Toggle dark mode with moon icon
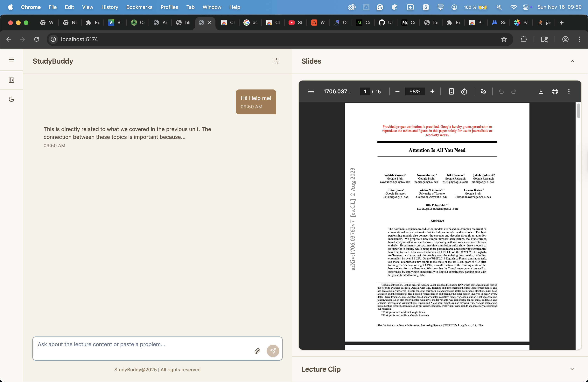 tap(11, 99)
